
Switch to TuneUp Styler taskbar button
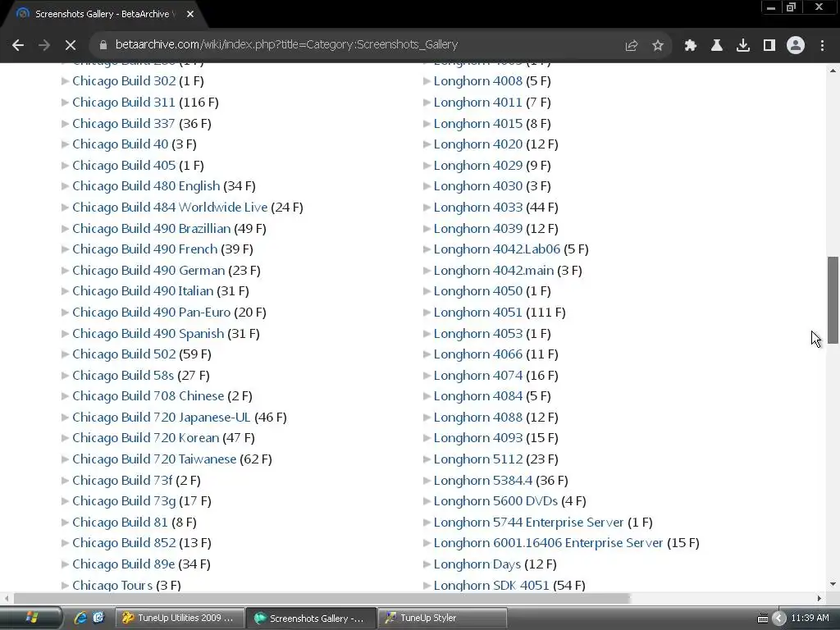442,619
